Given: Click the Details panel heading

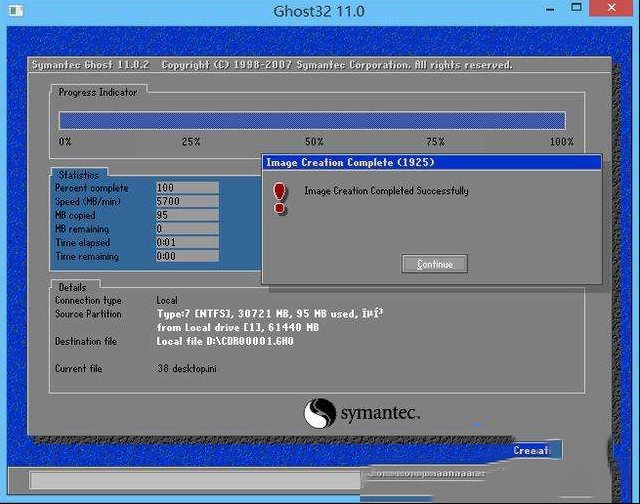Looking at the screenshot, I should [x=72, y=287].
